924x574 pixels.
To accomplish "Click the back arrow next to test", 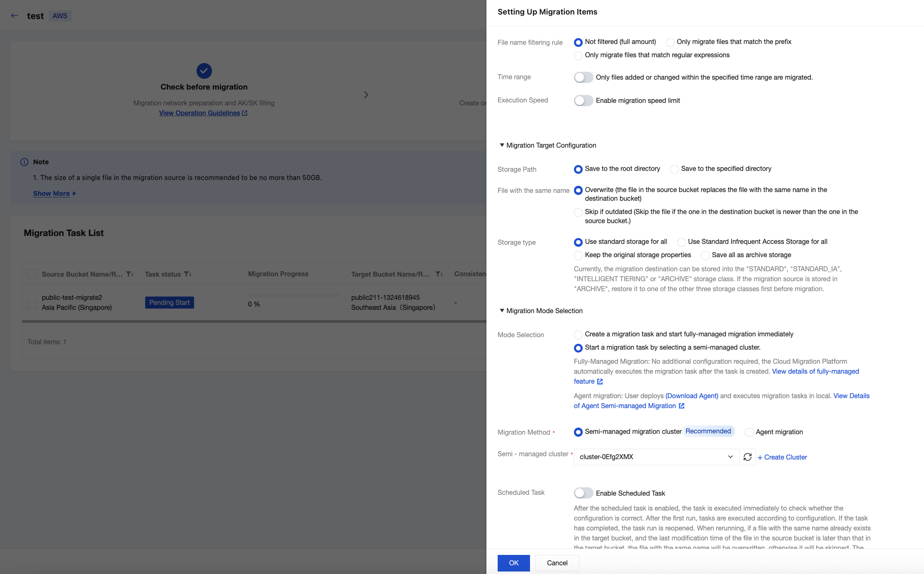I will [x=15, y=16].
